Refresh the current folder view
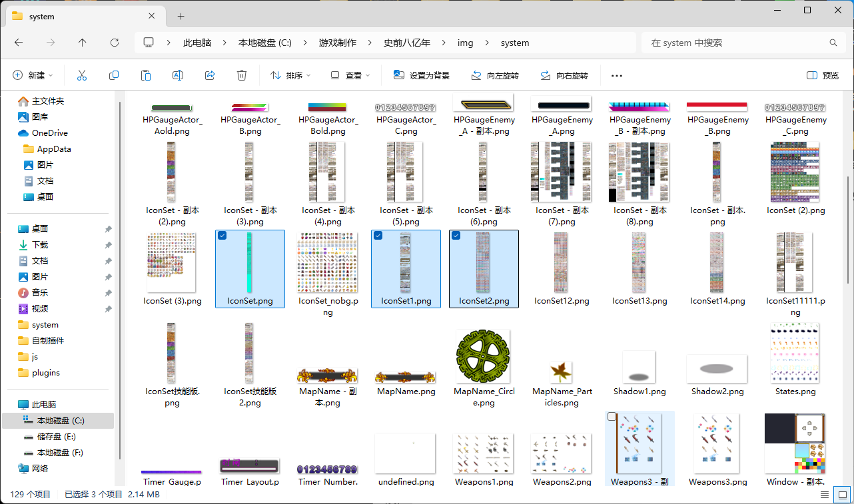Screen dimensions: 854x504 click(x=115, y=43)
